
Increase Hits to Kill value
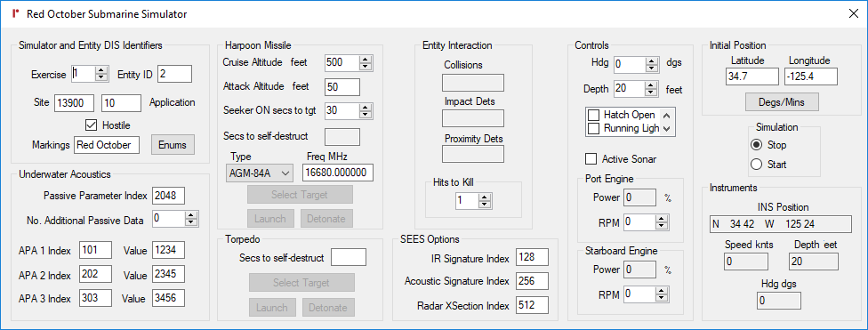(x=486, y=197)
